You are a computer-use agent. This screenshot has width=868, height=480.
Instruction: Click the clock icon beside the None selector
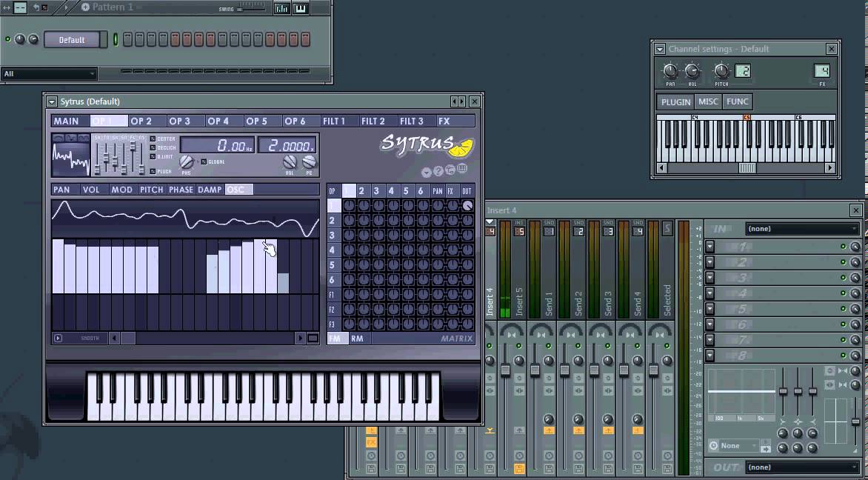[713, 446]
